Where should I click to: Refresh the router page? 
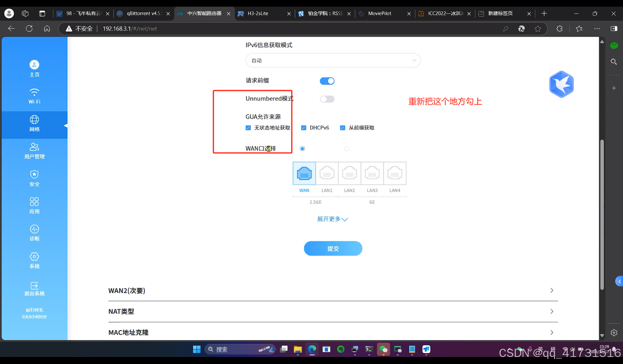[x=29, y=28]
